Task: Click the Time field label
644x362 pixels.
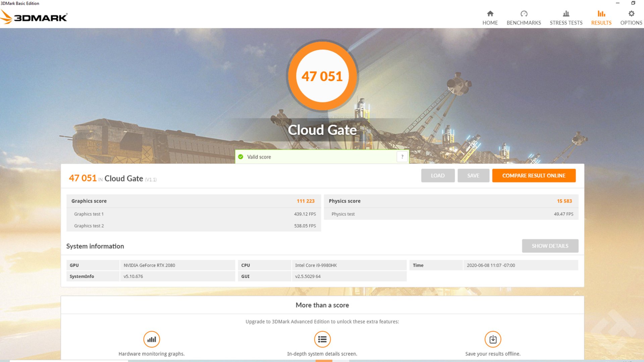Action: point(418,265)
